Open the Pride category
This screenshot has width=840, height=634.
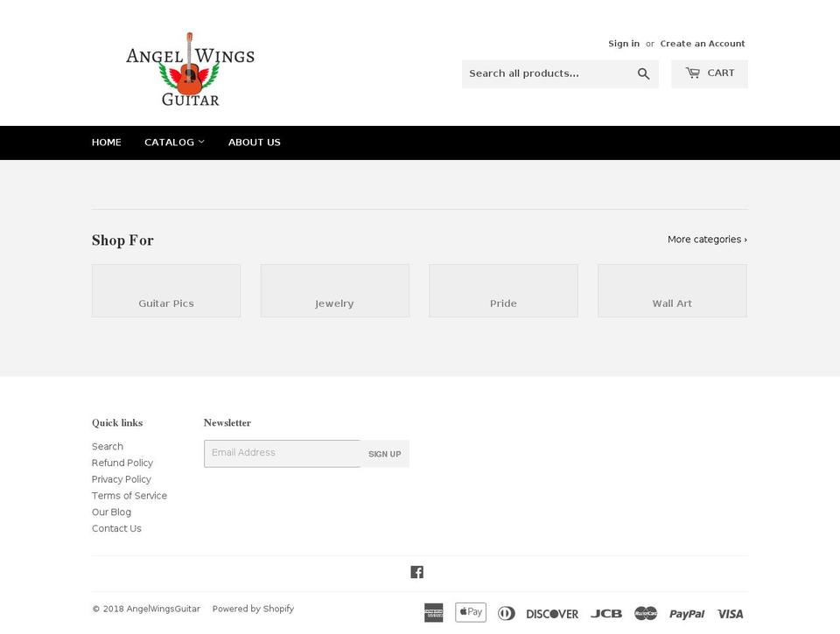(504, 290)
